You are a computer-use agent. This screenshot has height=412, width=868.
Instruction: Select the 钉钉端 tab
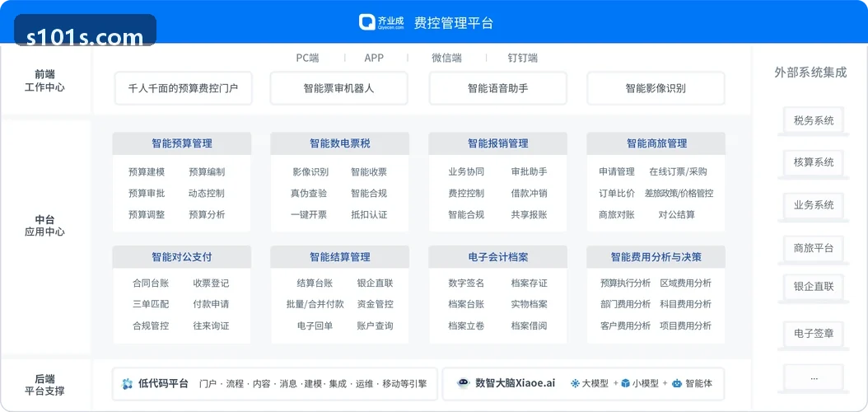(523, 58)
